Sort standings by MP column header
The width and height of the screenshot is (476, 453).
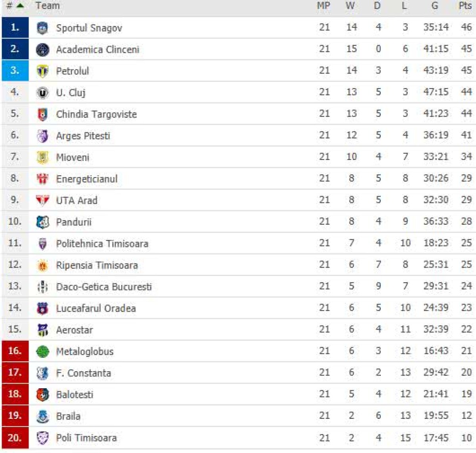pyautogui.click(x=324, y=6)
